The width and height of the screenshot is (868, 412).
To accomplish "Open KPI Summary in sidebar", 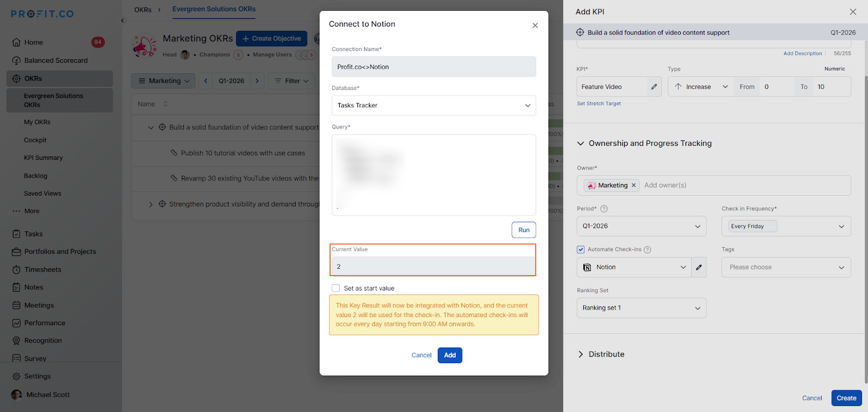I will (x=43, y=158).
